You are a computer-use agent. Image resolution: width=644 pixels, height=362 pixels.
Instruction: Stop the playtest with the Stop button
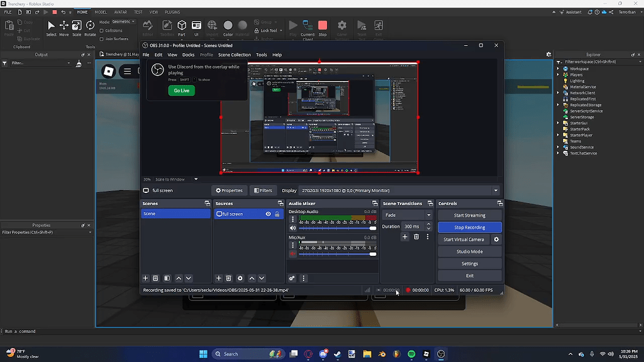[323, 28]
